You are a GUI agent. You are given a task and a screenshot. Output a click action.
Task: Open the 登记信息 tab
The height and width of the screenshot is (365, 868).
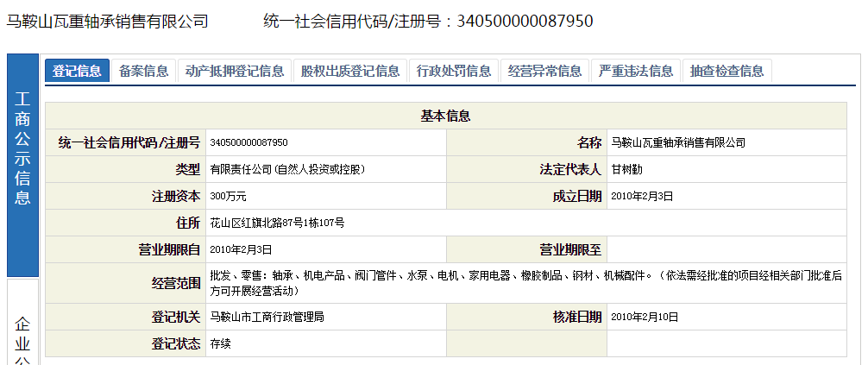tap(77, 72)
